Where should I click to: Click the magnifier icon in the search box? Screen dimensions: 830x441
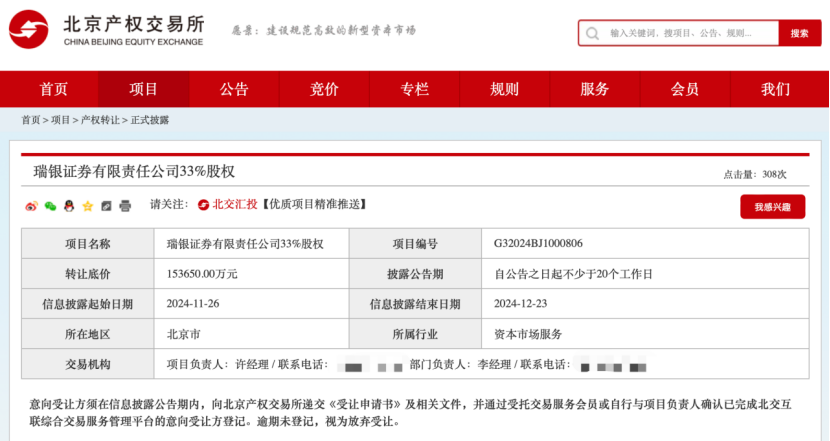[x=594, y=33]
